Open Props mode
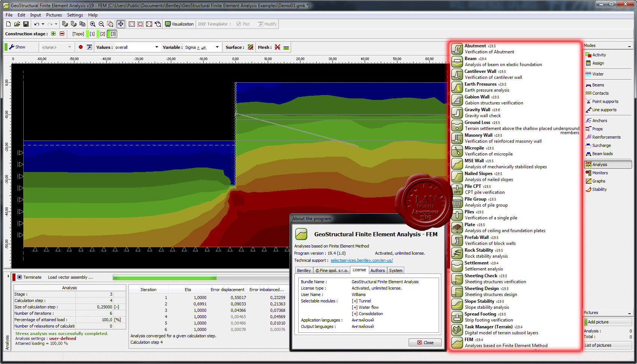The width and height of the screenshot is (637, 364). pyautogui.click(x=594, y=129)
